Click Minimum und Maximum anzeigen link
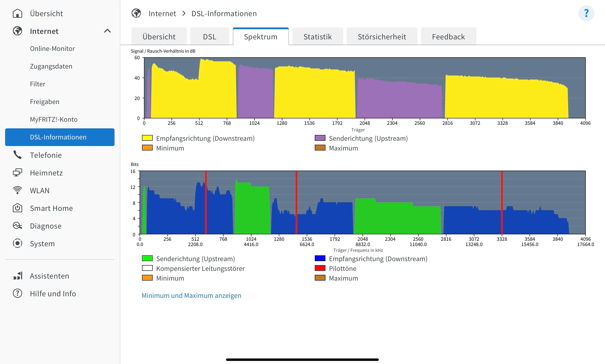This screenshot has height=364, width=605. pyautogui.click(x=191, y=295)
